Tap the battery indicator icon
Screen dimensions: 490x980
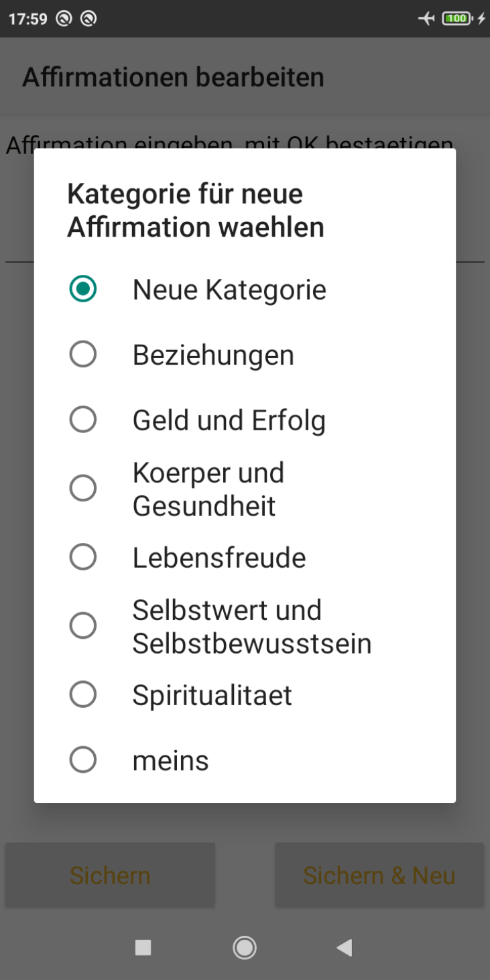457,19
